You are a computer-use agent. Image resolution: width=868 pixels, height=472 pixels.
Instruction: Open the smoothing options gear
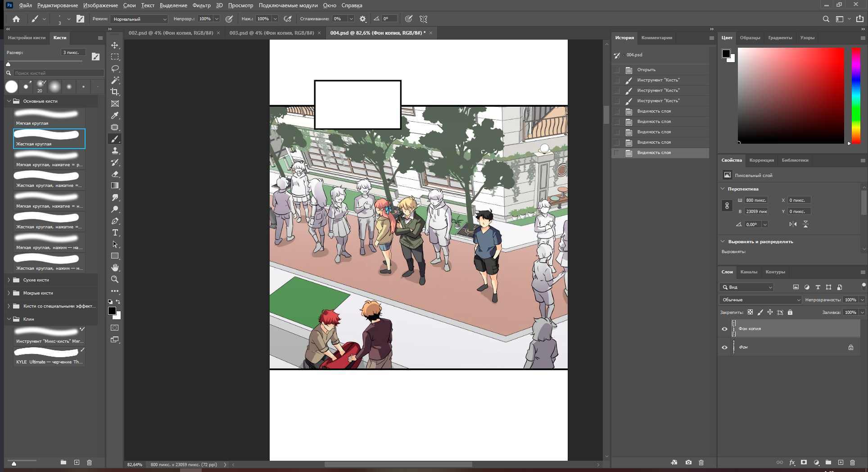pyautogui.click(x=363, y=19)
